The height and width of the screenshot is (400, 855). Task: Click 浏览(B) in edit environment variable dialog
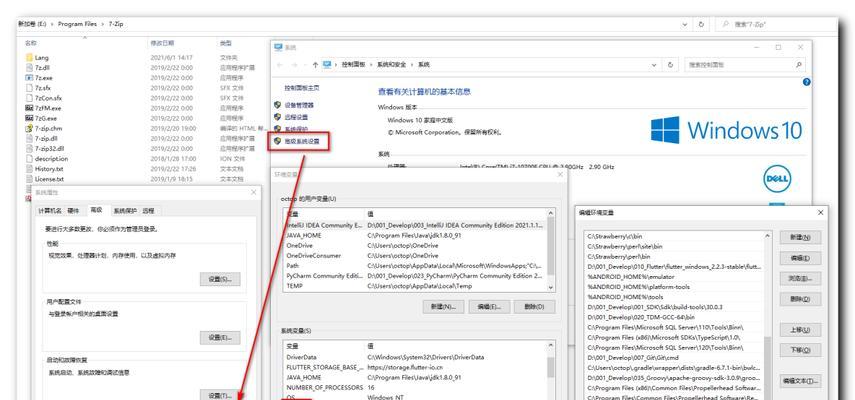click(x=800, y=278)
